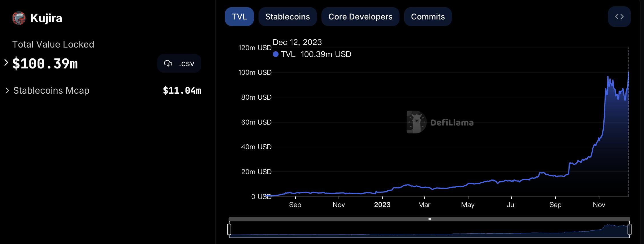
Task: Click the minimap overview chart area
Action: point(429,231)
